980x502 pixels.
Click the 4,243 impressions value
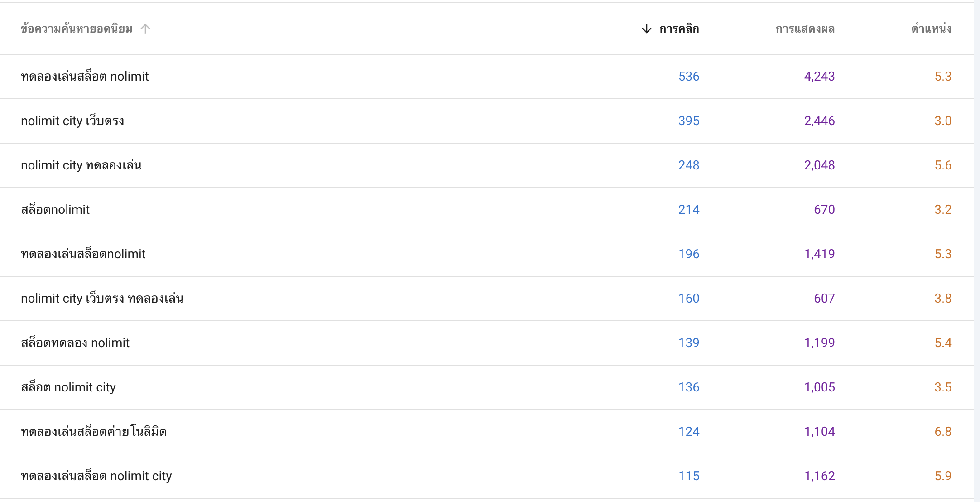(x=819, y=77)
